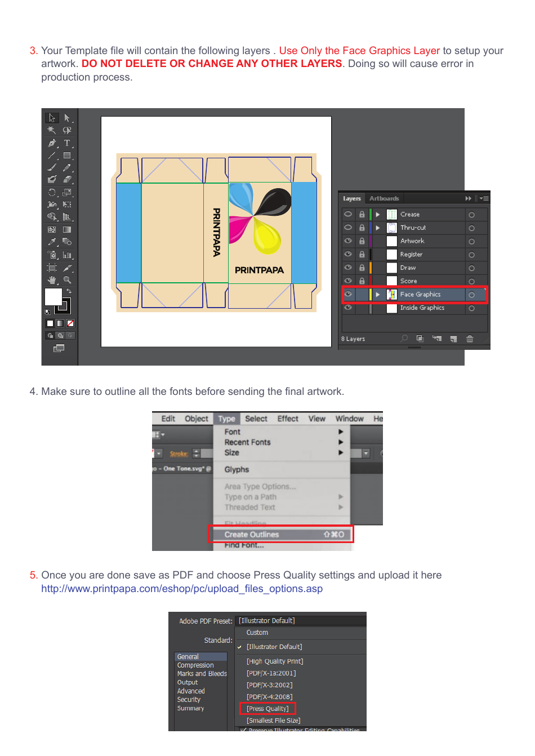Image resolution: width=535 pixels, height=756 pixels.
Task: Select the Selection tool in the toolbar
Action: click(x=52, y=118)
